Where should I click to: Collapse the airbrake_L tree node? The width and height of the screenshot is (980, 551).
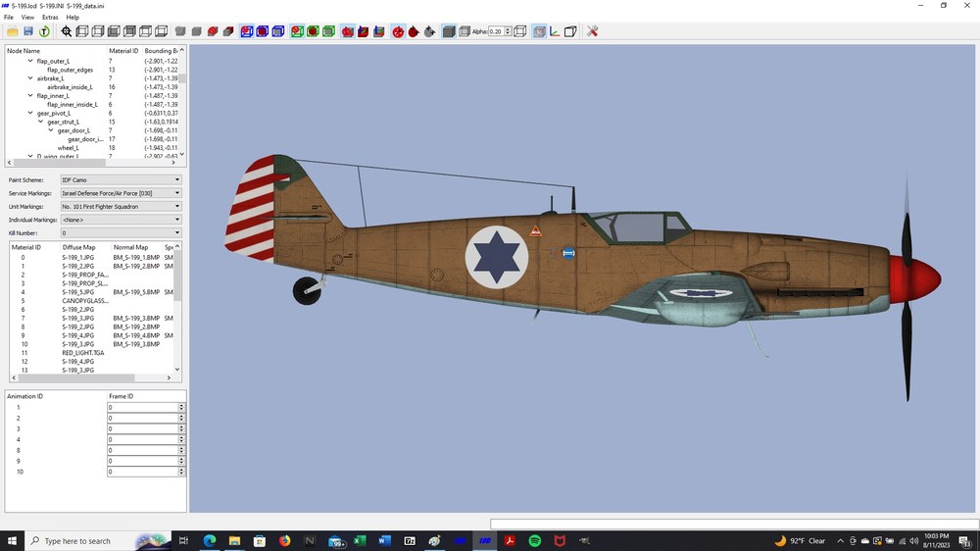30,78
